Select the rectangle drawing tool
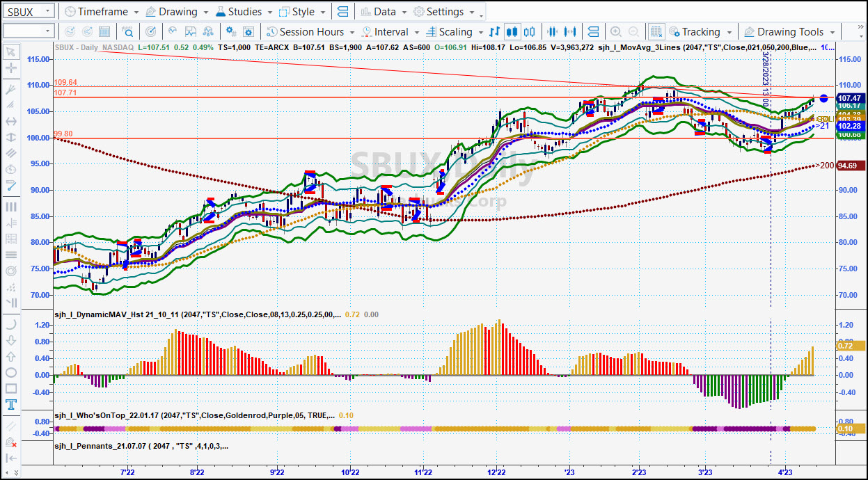868x480 pixels. [x=11, y=388]
